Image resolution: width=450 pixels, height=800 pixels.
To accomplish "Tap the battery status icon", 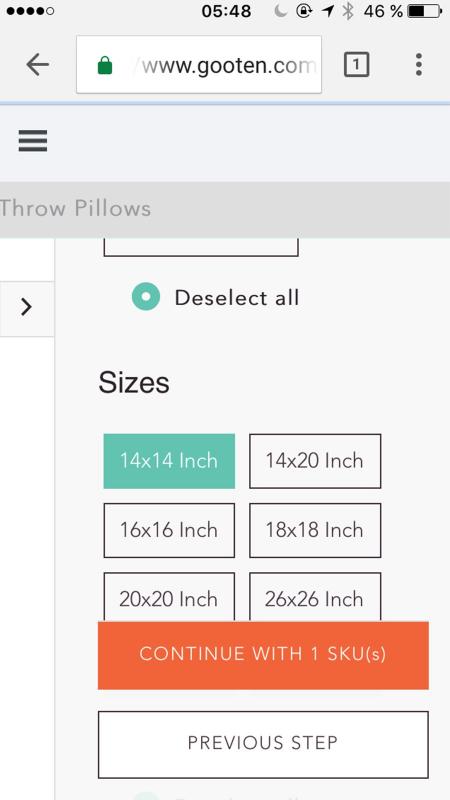I will click(x=424, y=11).
